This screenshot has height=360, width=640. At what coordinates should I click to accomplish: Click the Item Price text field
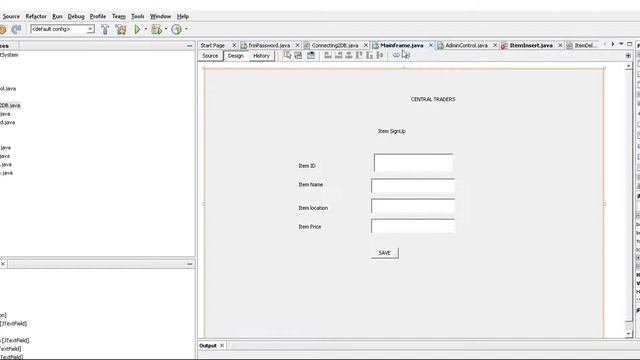click(413, 226)
